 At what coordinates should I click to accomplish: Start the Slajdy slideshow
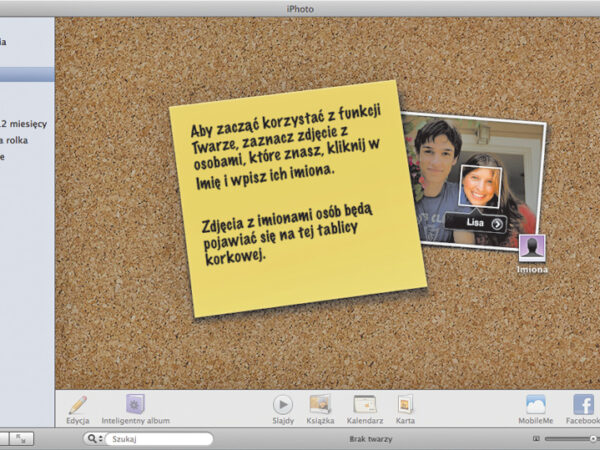(x=283, y=404)
